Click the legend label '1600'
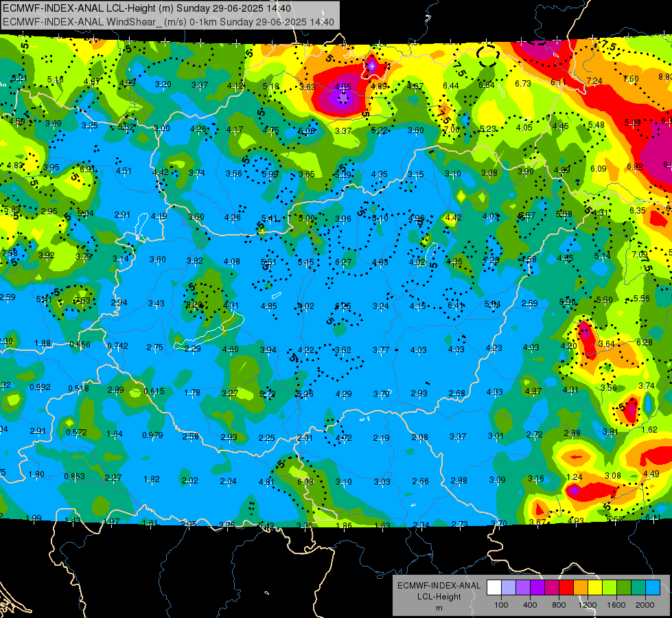The height and width of the screenshot is (618, 672). [x=616, y=605]
